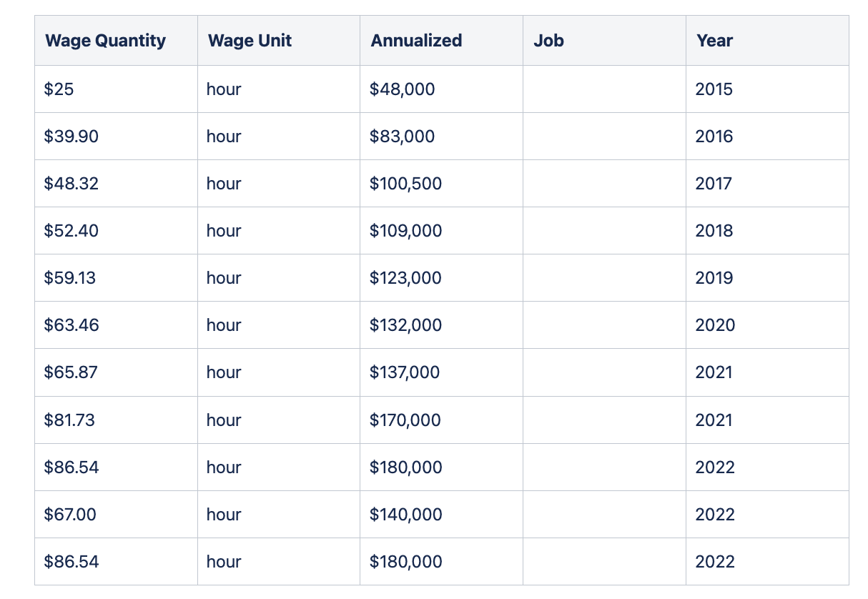Click the Year column header

pyautogui.click(x=714, y=41)
